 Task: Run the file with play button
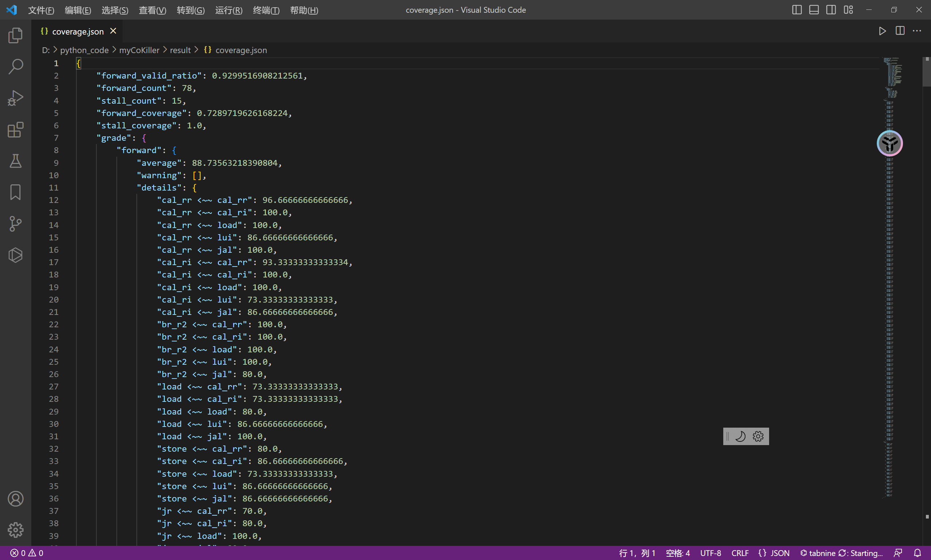[882, 31]
